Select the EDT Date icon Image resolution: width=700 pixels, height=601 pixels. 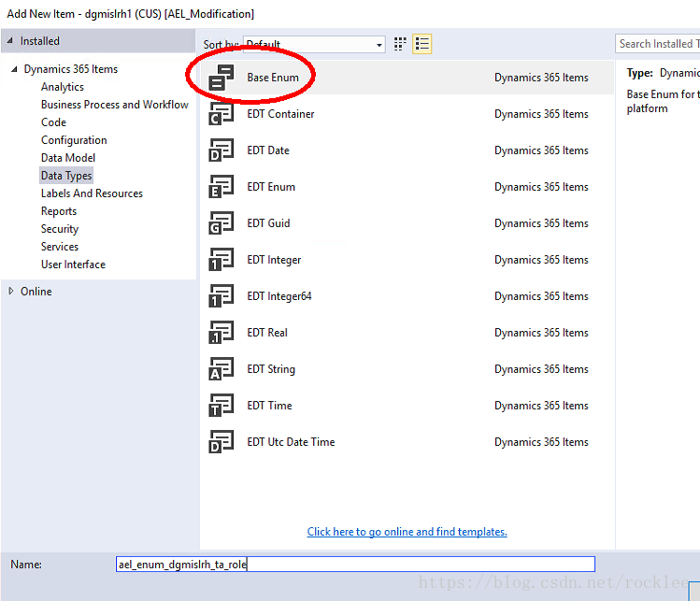(221, 150)
